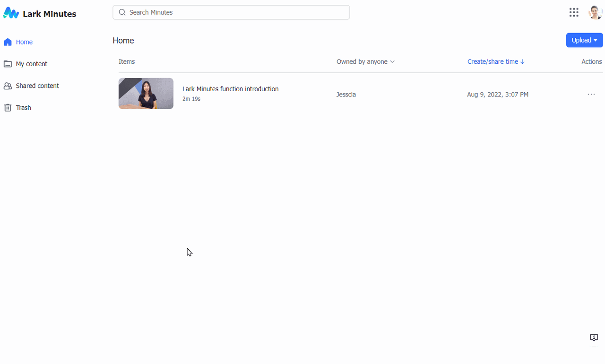Open Lark Minutes function introduction title
This screenshot has width=605, height=364.
(x=230, y=89)
